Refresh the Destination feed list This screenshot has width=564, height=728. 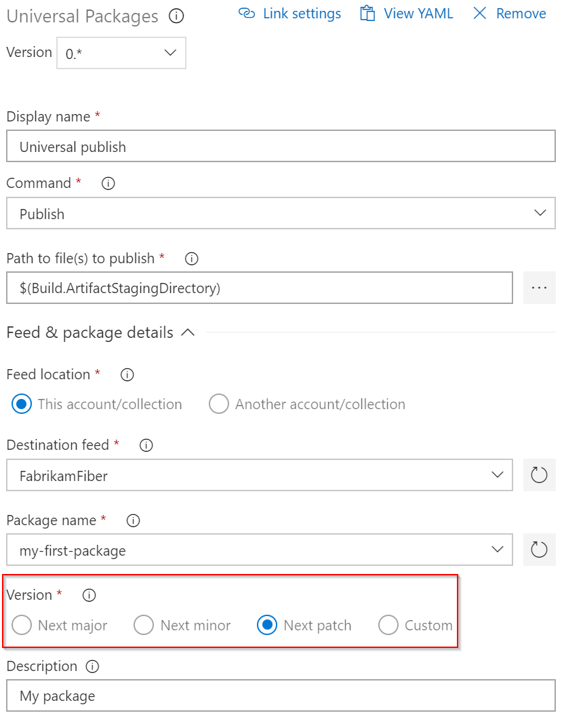click(x=539, y=475)
